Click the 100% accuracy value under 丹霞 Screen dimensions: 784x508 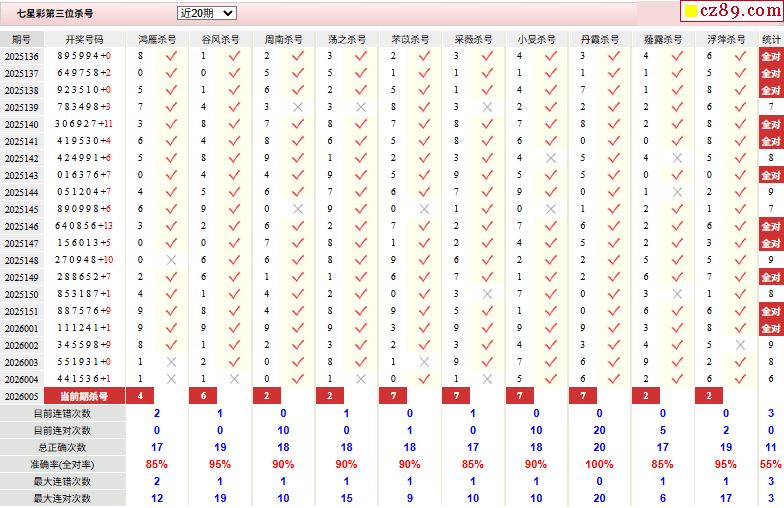tap(599, 464)
